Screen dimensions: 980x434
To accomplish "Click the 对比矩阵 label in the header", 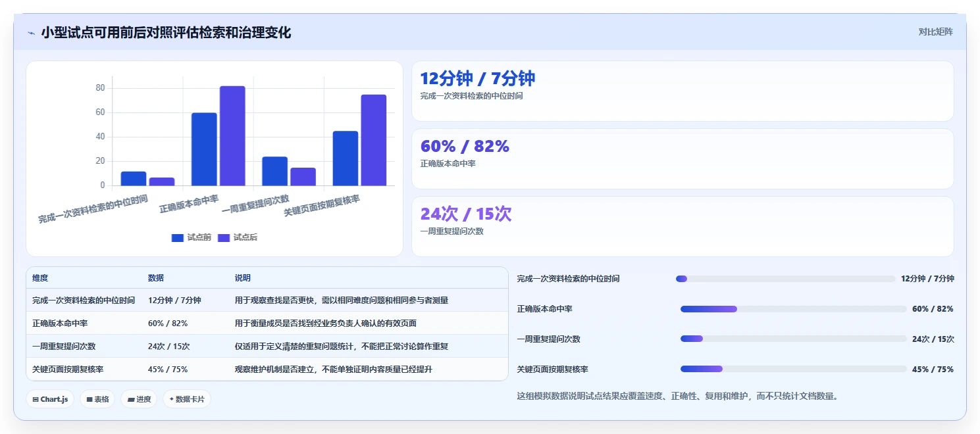I will 935,32.
